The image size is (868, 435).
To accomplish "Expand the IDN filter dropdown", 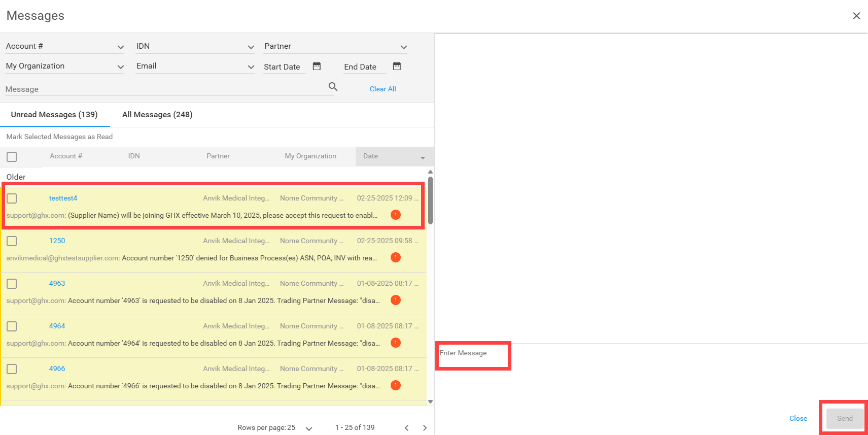I will [251, 47].
